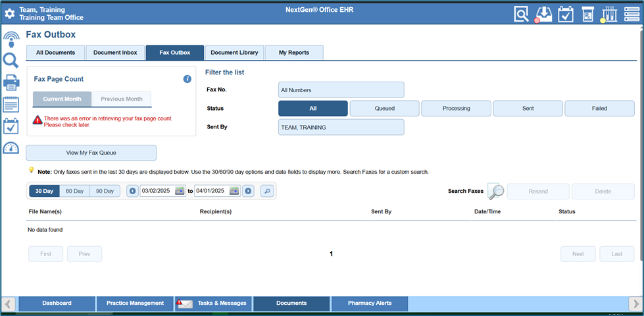Go to next date range arrow

248,191
